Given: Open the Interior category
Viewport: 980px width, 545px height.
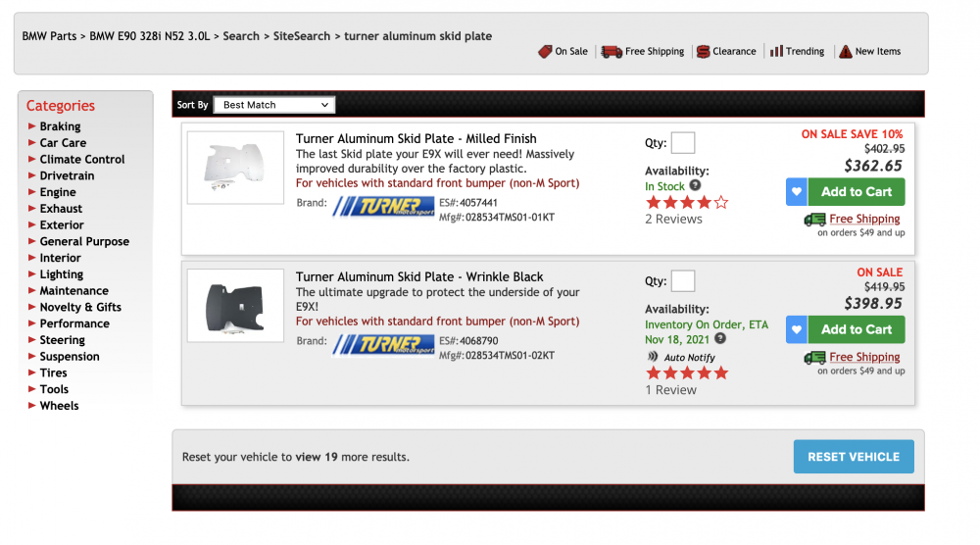Looking at the screenshot, I should coord(60,258).
